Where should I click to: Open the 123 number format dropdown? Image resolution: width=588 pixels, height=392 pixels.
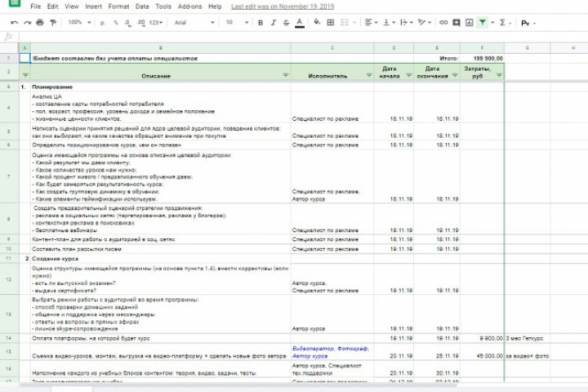point(156,23)
